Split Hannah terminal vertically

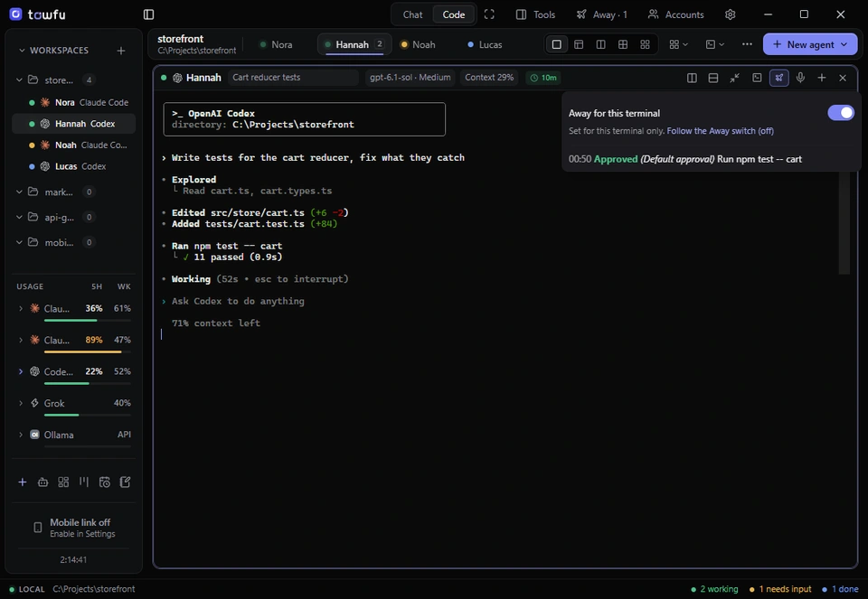coord(692,78)
